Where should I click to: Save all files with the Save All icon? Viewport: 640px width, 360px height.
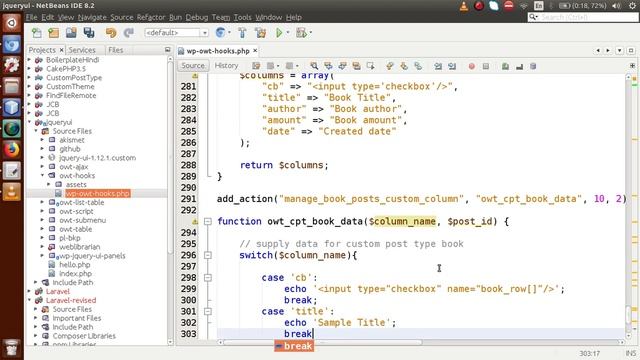click(89, 33)
